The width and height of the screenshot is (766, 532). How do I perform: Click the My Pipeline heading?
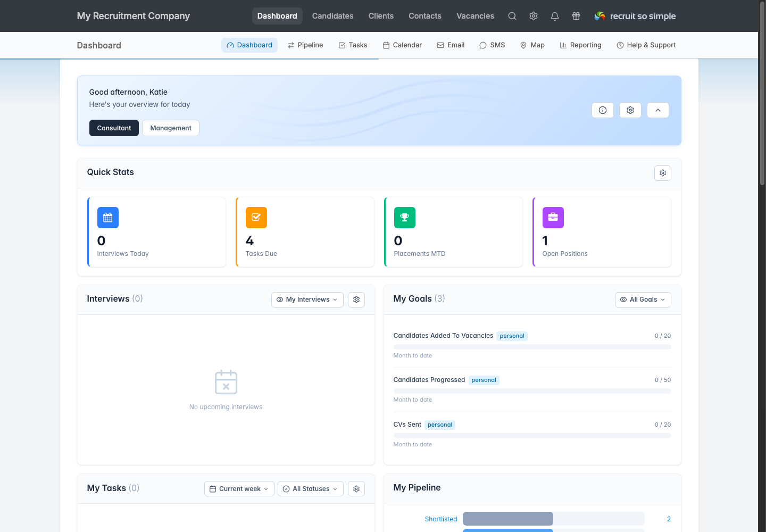coord(417,488)
